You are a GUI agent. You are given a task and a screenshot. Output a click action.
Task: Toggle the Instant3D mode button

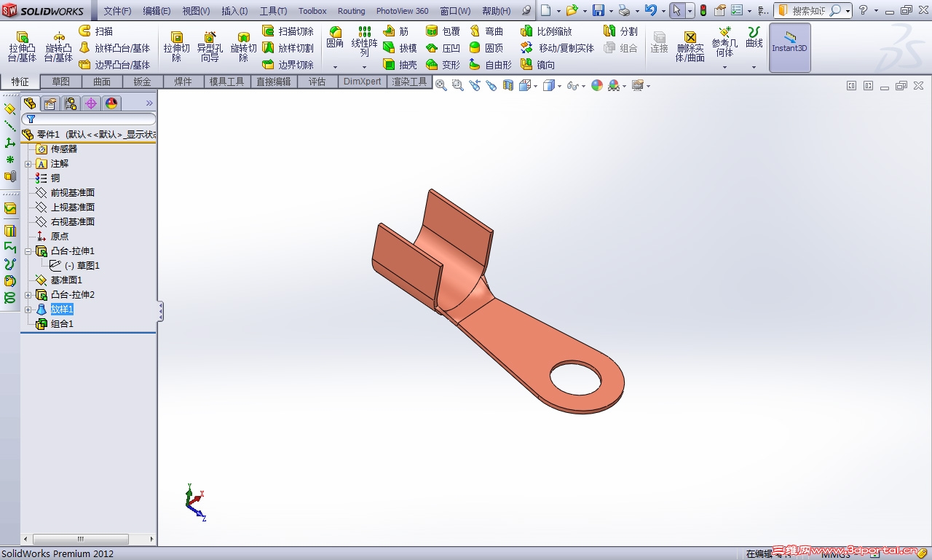pos(790,47)
